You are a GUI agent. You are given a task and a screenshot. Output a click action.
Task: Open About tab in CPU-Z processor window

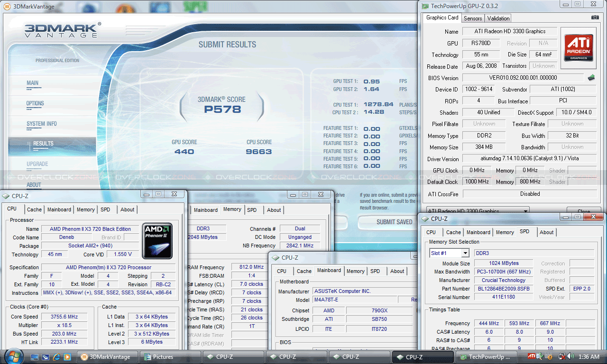(x=127, y=209)
